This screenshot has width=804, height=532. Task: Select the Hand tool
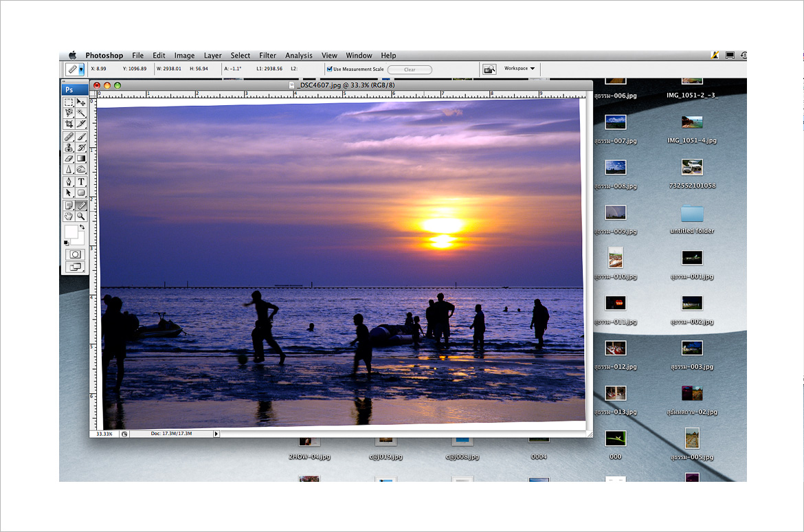point(69,216)
